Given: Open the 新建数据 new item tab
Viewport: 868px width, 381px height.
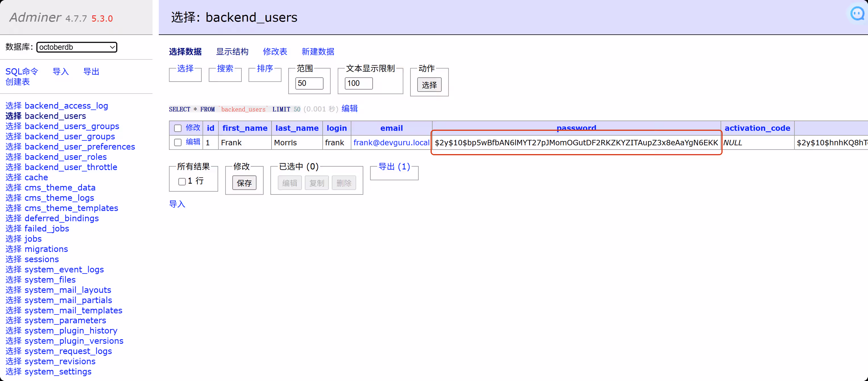Looking at the screenshot, I should [x=318, y=51].
